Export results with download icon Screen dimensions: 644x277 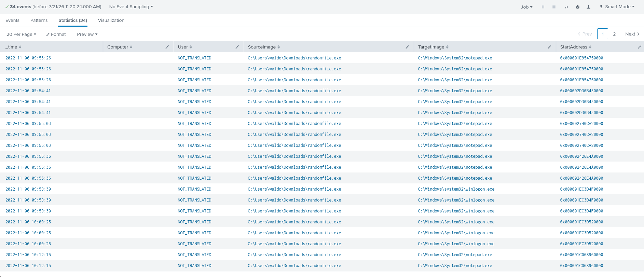coord(588,7)
